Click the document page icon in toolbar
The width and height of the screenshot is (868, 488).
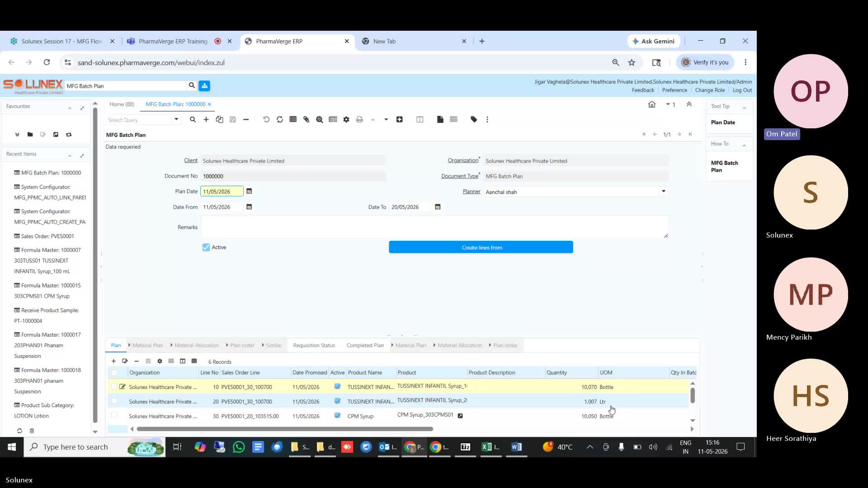[x=440, y=120]
